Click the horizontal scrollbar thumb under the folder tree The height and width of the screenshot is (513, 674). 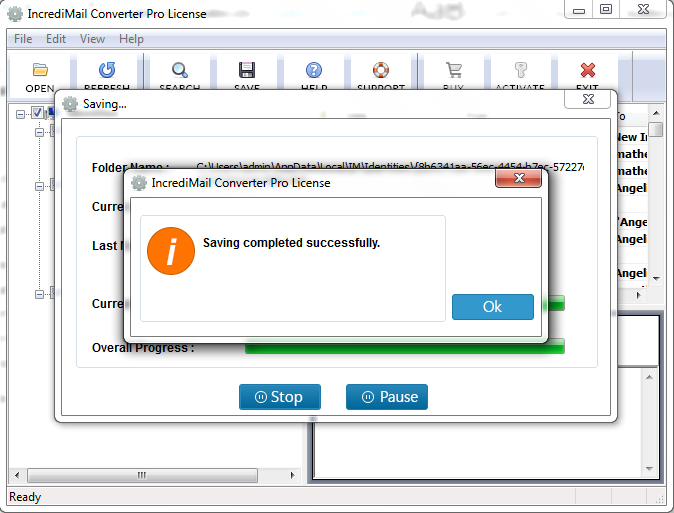142,475
